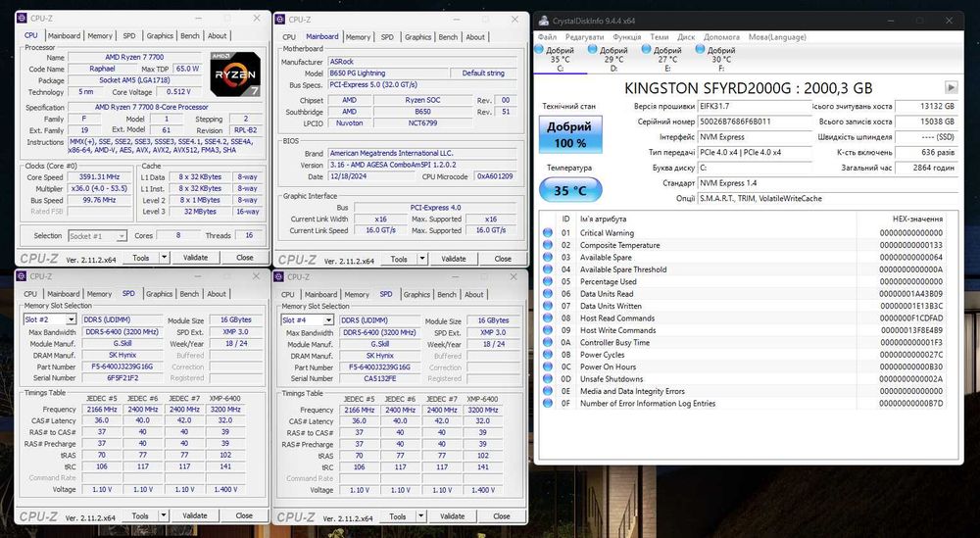Click the Close button in Mainboard window
This screenshot has width=980, height=538.
coord(503,259)
